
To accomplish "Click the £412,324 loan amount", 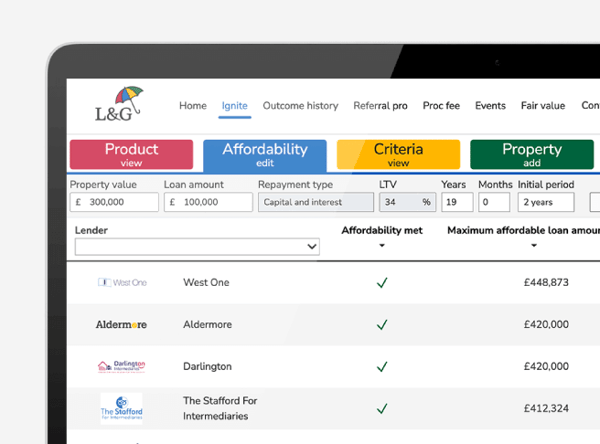I will 546,408.
